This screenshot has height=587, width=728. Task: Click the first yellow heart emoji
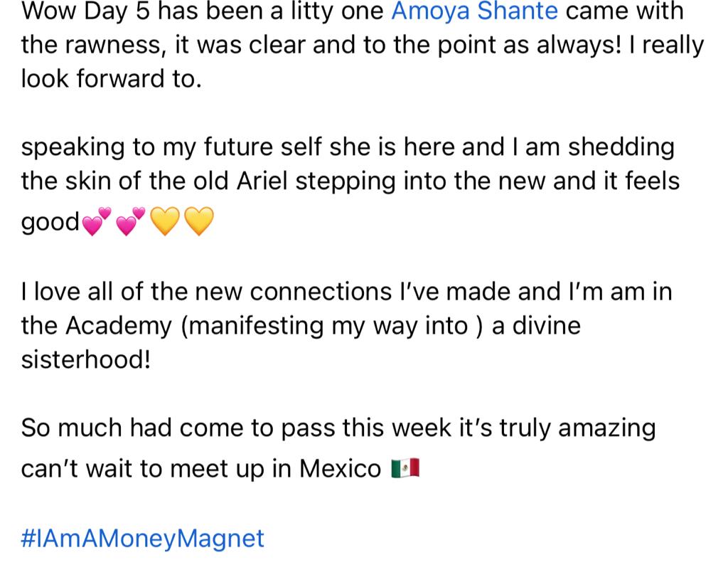[x=165, y=221]
